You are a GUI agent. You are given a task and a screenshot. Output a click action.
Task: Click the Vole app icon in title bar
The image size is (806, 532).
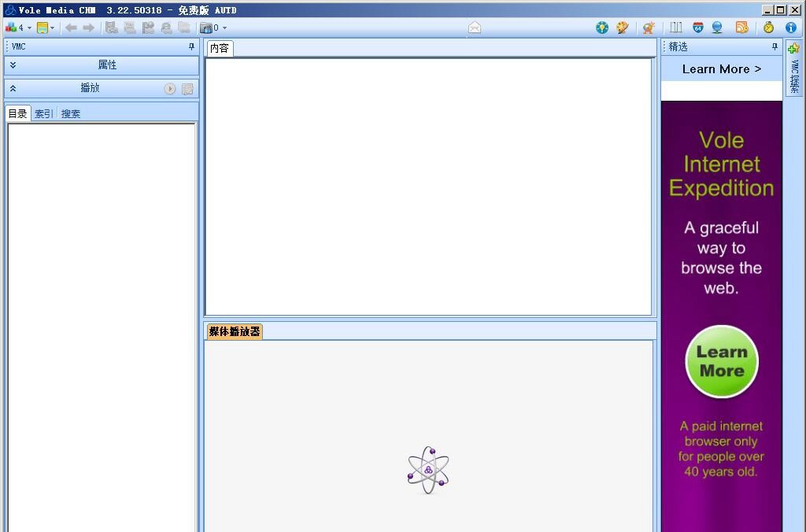pyautogui.click(x=9, y=9)
